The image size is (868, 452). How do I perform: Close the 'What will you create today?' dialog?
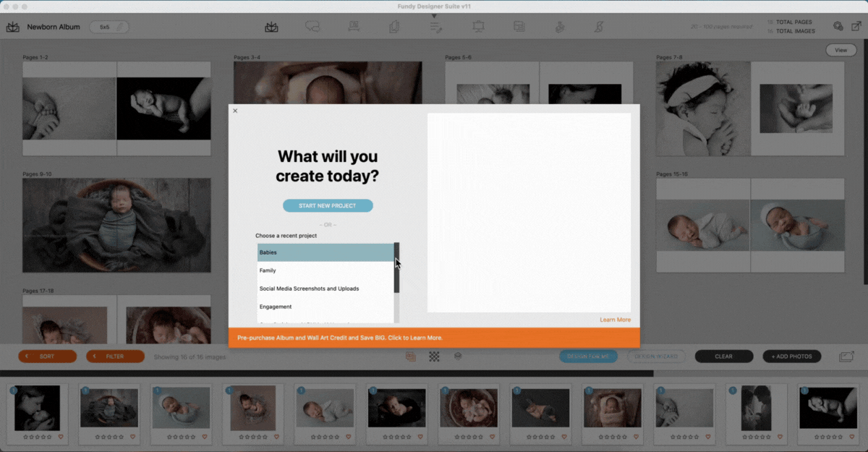tap(235, 111)
